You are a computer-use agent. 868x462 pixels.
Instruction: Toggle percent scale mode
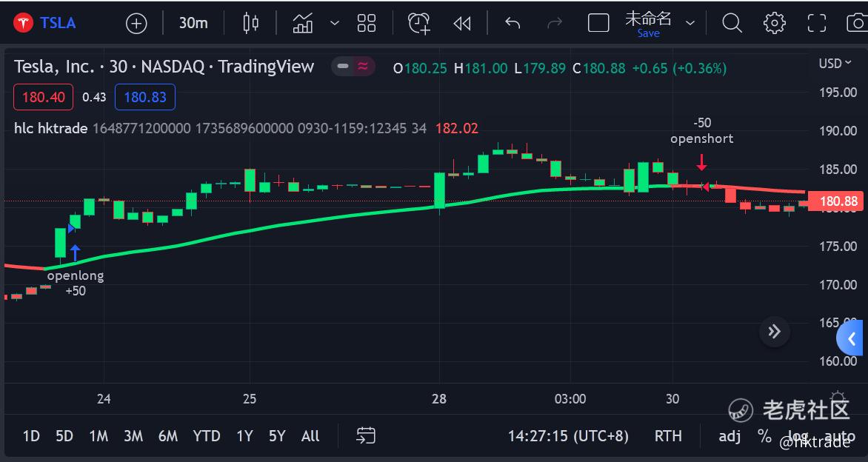[x=764, y=436]
